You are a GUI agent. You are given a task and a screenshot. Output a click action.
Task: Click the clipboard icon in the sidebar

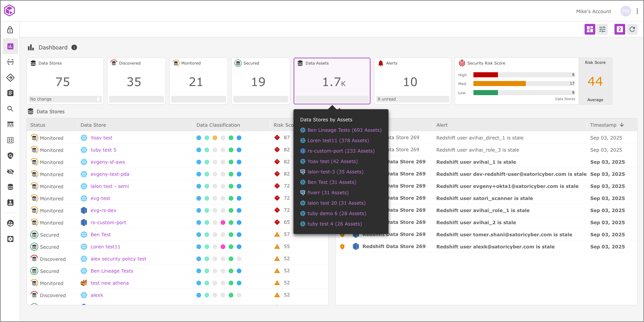click(10, 93)
